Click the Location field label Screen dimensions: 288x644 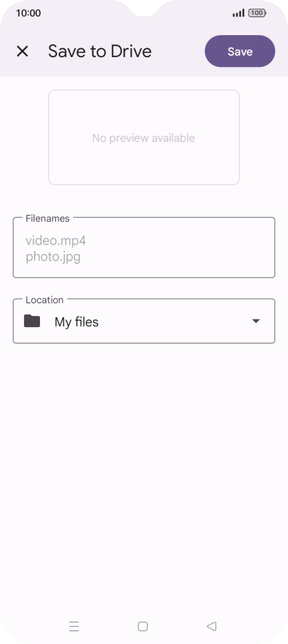44,300
